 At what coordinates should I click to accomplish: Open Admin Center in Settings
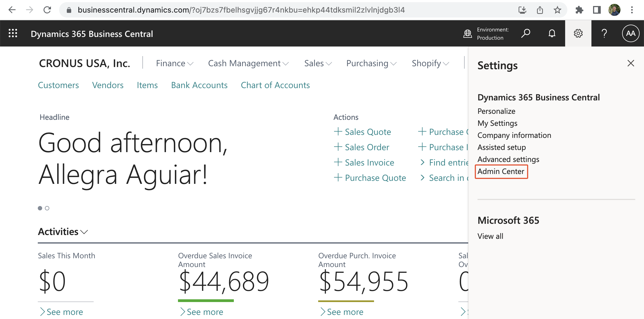point(501,172)
